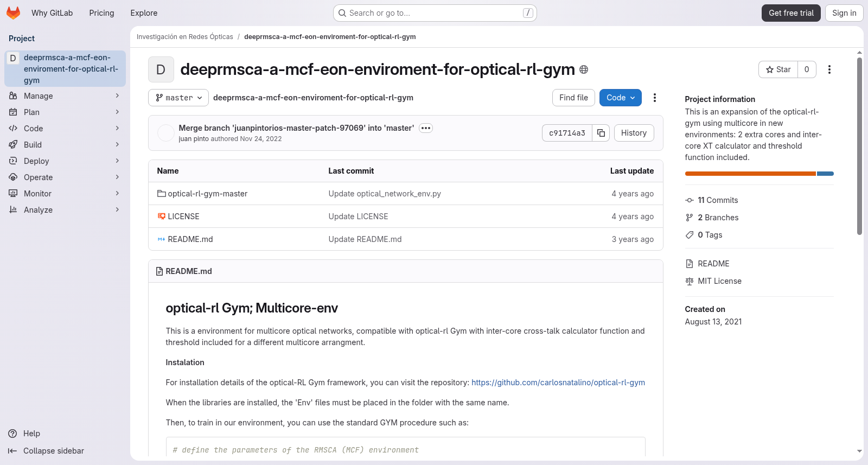This screenshot has height=465, width=868.
Task: Open the 'Update optical_network_env.py' commit
Action: click(x=385, y=194)
